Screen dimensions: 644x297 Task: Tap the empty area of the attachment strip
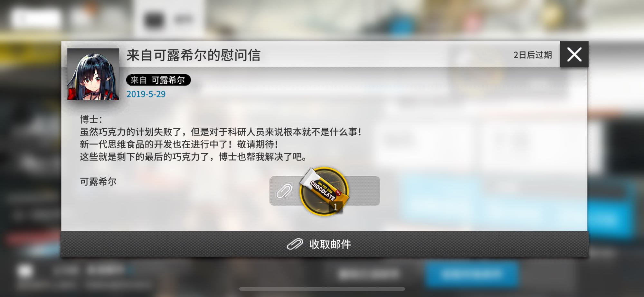[364, 191]
